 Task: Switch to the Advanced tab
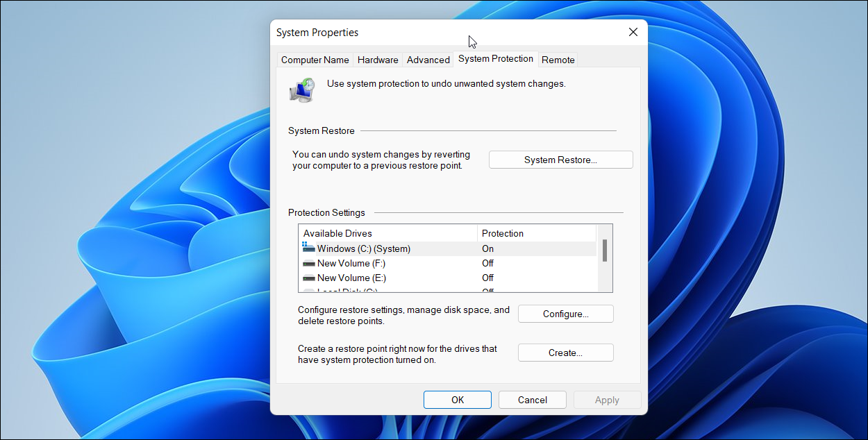point(428,60)
